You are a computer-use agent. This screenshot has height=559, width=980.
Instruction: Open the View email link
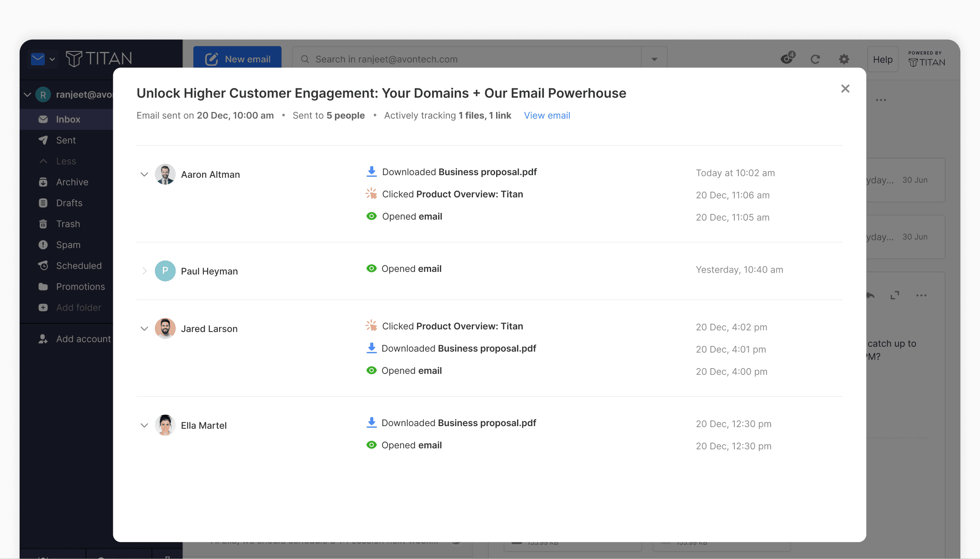(x=547, y=115)
